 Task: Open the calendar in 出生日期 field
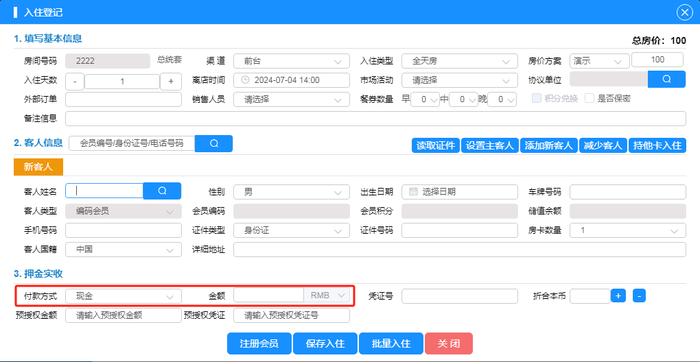413,192
